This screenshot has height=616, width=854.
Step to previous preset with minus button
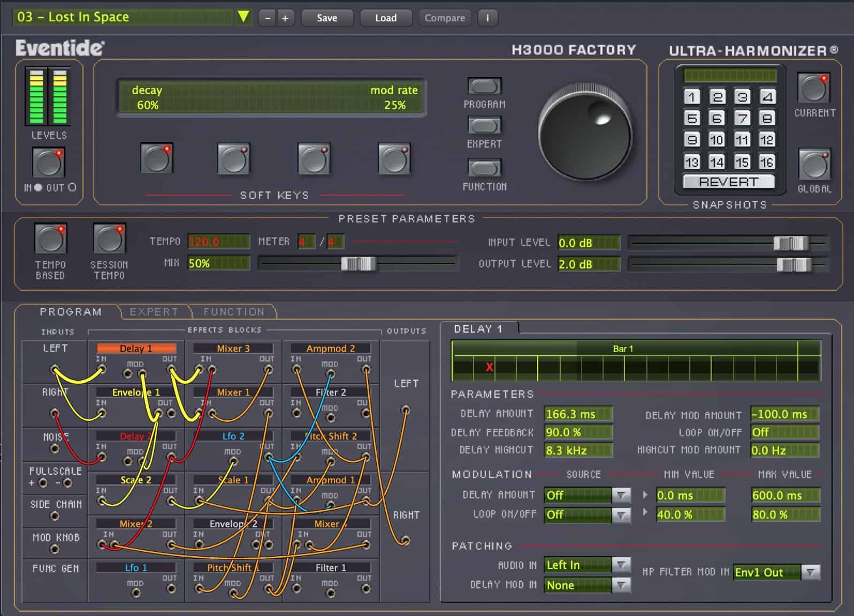click(x=268, y=18)
